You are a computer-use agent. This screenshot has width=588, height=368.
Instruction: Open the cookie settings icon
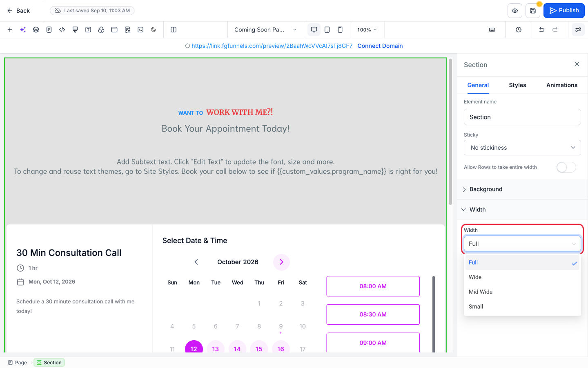pyautogui.click(x=154, y=29)
